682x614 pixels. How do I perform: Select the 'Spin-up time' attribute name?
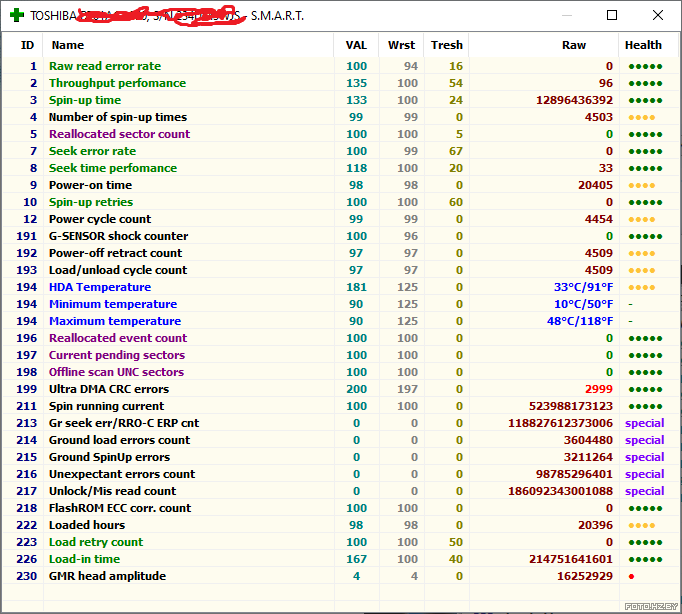[x=85, y=100]
